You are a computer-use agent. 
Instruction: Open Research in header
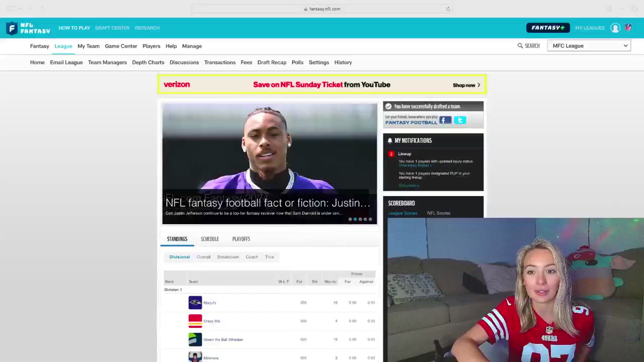[x=147, y=28]
